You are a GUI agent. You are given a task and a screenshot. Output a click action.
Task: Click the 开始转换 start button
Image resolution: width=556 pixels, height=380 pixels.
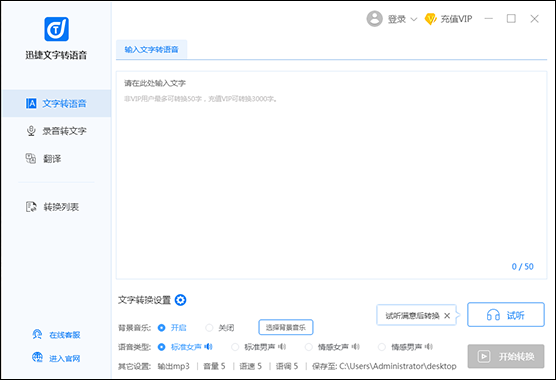tap(506, 356)
